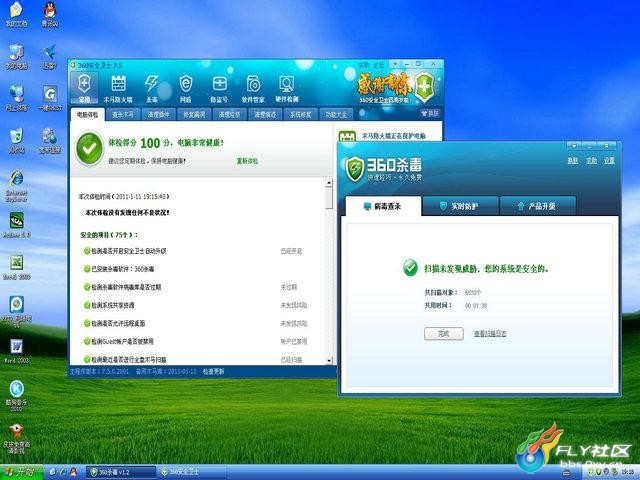This screenshot has width=640, height=480.
Task: Click the 换肤 button in 360安全卫士
Action: 430,113
